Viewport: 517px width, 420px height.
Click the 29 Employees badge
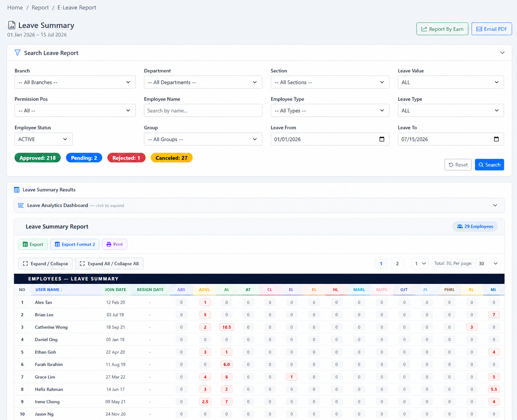point(475,226)
